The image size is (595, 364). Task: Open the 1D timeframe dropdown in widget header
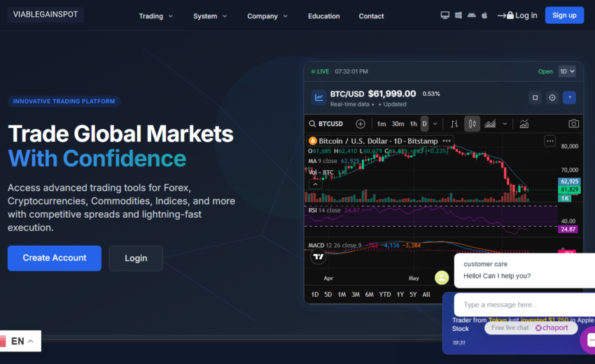[567, 71]
